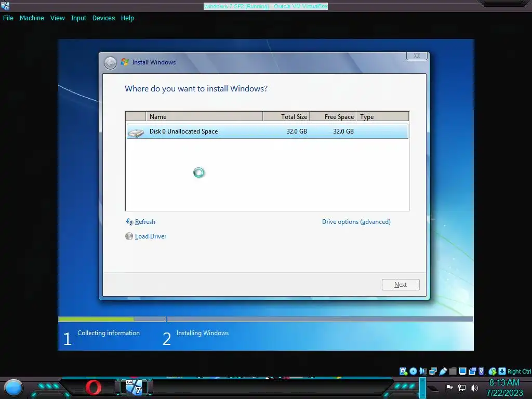The width and height of the screenshot is (532, 399).
Task: Launch Opera from the taskbar
Action: coord(94,388)
